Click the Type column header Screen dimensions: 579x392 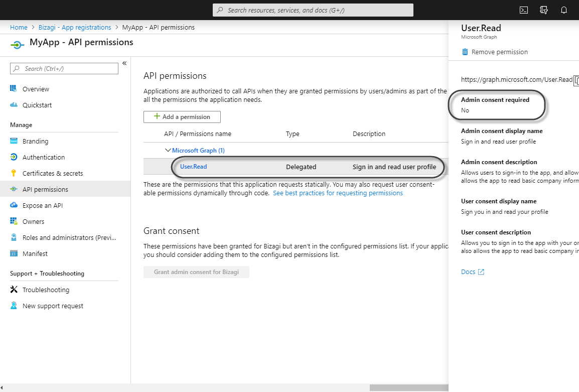tap(293, 134)
